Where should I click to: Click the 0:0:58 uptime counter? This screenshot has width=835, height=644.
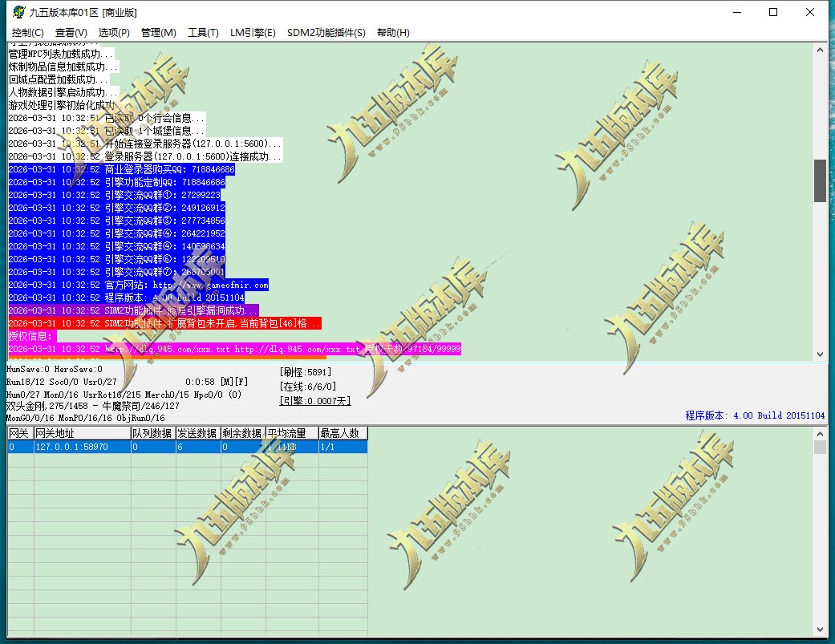pos(200,382)
